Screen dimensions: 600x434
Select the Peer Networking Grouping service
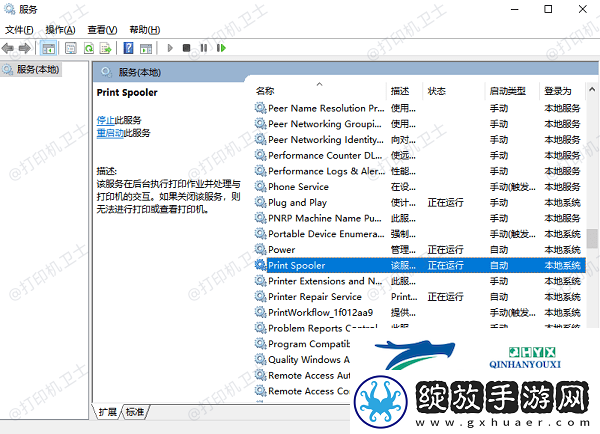[x=420, y=124]
